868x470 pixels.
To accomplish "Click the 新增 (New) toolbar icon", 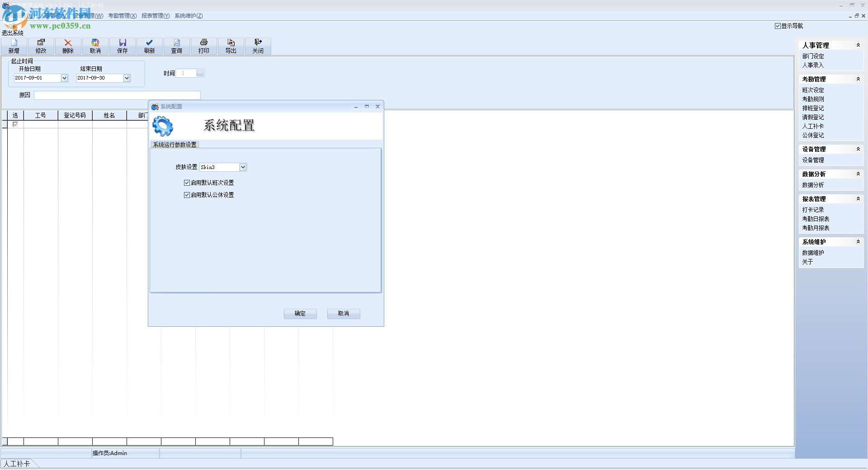I will coord(13,46).
